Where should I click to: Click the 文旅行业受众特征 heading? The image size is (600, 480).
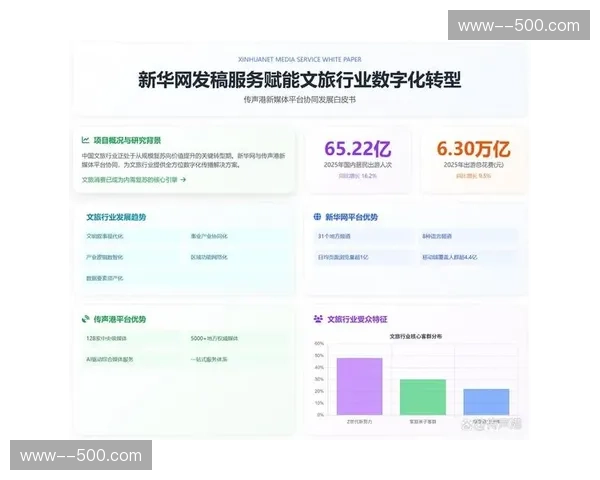point(357,319)
